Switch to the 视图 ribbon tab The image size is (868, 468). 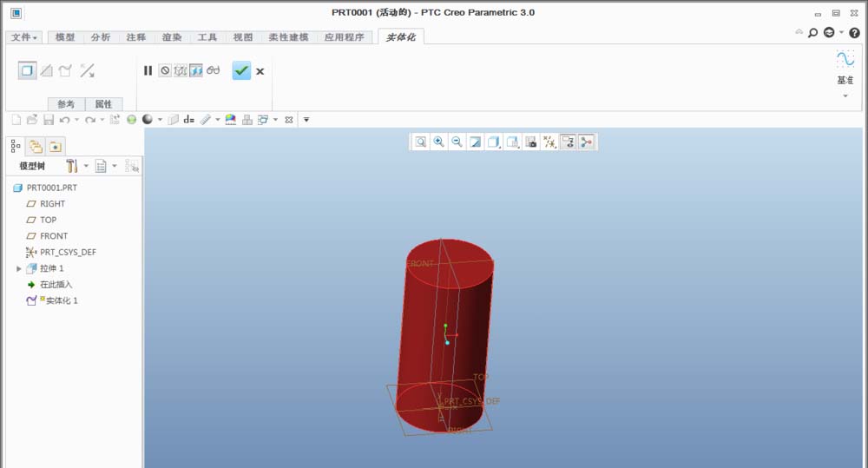(x=242, y=37)
